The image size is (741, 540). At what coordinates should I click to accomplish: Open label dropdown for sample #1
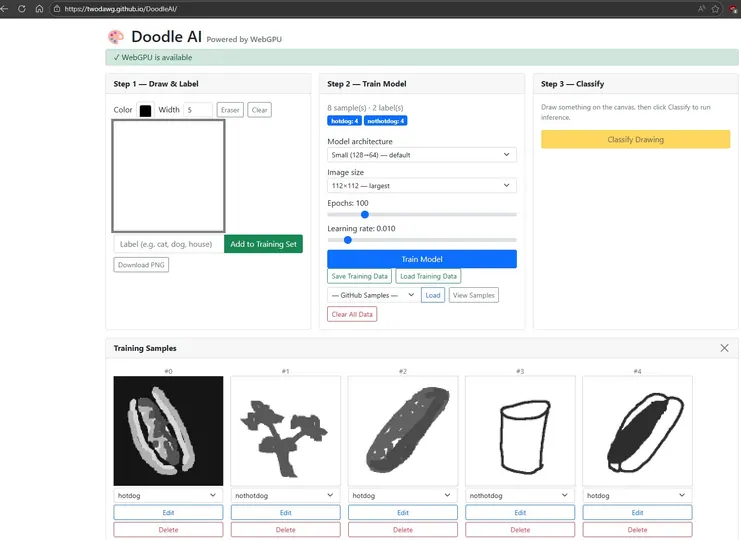[x=285, y=495]
